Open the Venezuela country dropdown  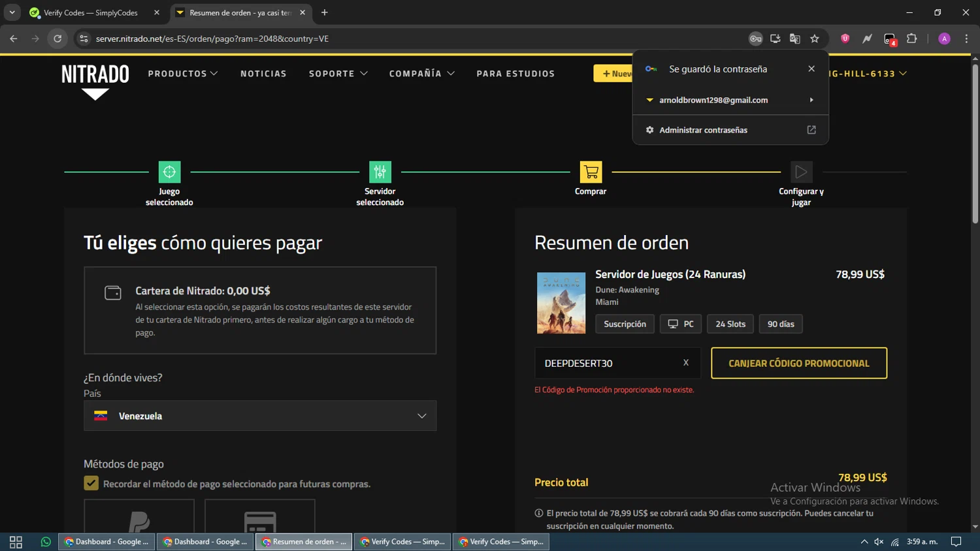point(260,416)
